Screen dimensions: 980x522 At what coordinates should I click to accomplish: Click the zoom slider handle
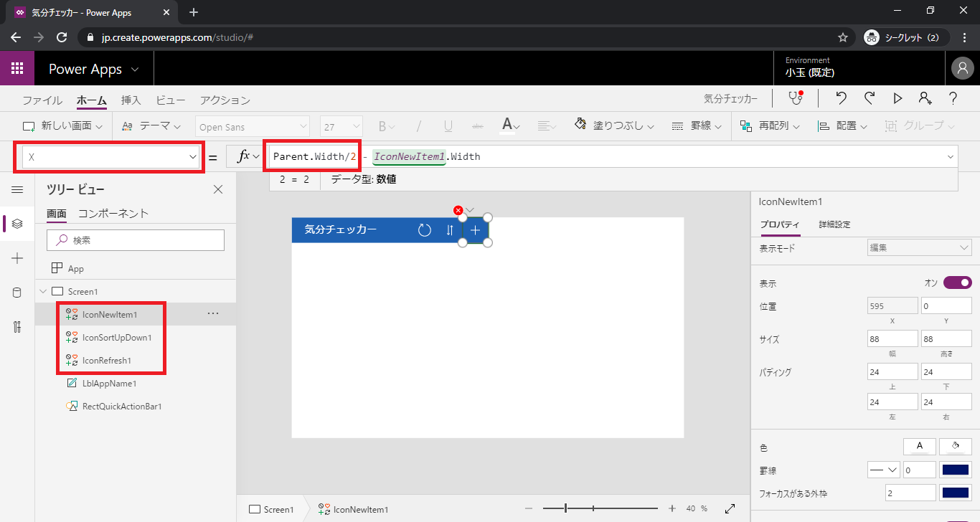click(x=566, y=508)
